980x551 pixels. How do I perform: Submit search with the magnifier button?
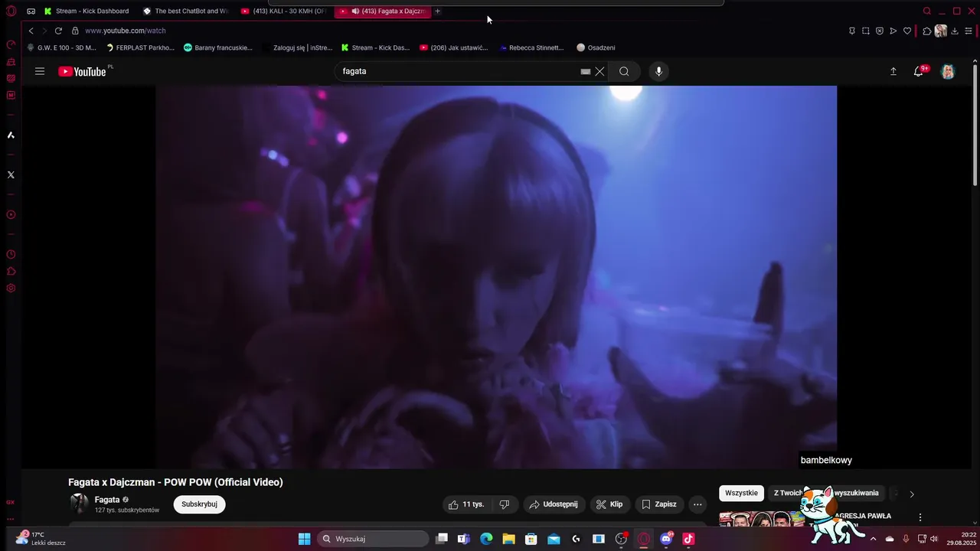[624, 71]
